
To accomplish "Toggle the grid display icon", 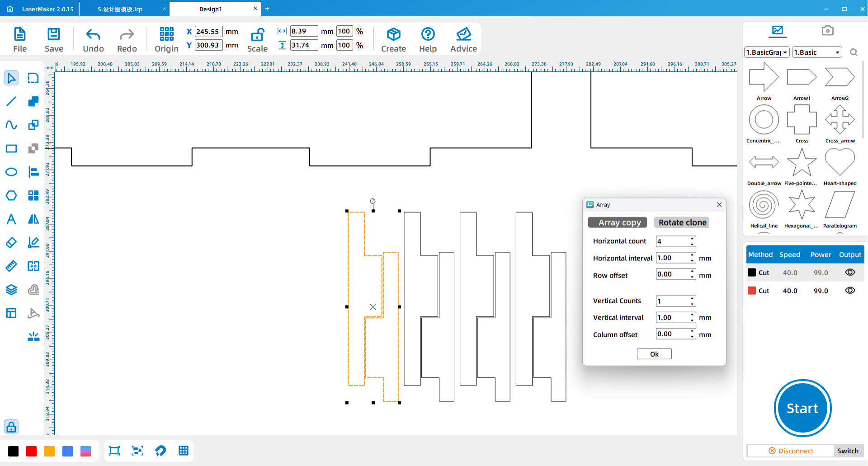I will click(184, 451).
